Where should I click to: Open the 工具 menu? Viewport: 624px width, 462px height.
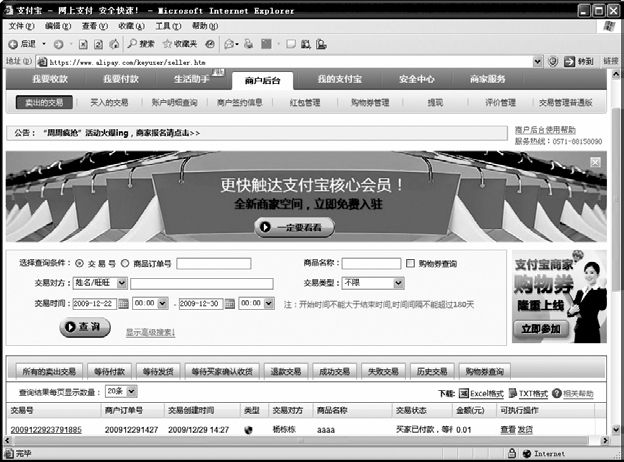pos(168,26)
